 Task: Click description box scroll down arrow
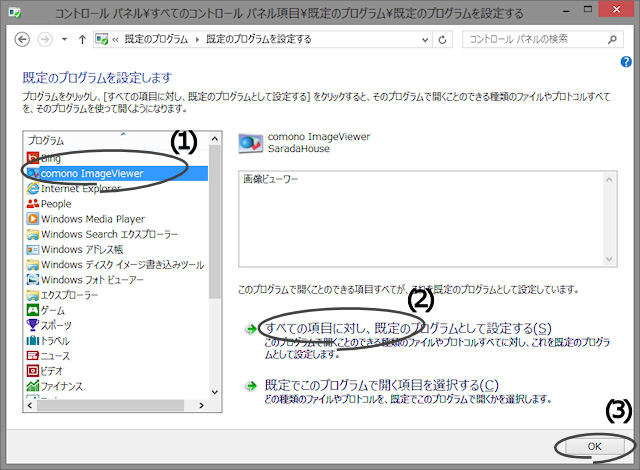[609, 259]
